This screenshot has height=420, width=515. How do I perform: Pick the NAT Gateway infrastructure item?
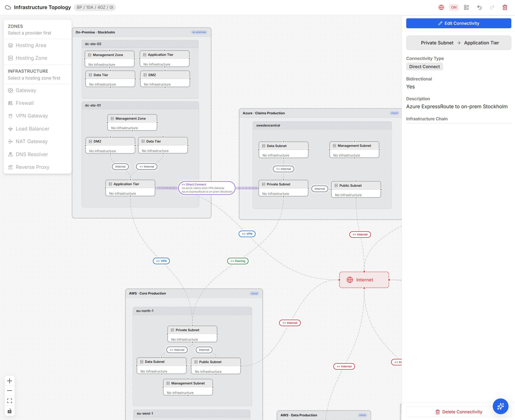pos(38,141)
